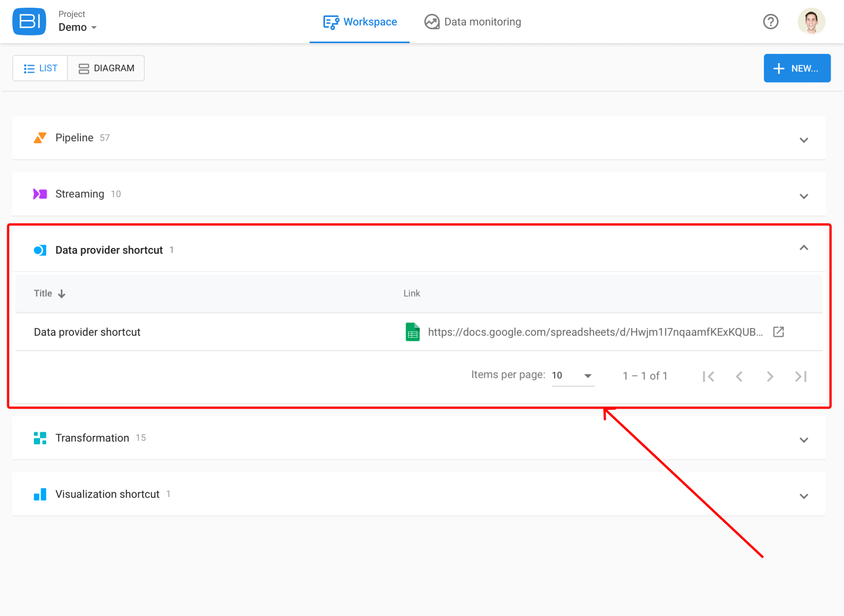Click the Link column header
This screenshot has width=844, height=616.
click(412, 293)
